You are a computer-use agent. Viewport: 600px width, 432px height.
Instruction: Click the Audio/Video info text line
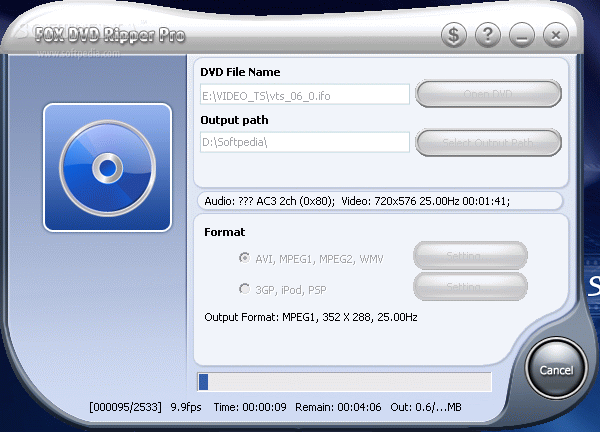(357, 201)
